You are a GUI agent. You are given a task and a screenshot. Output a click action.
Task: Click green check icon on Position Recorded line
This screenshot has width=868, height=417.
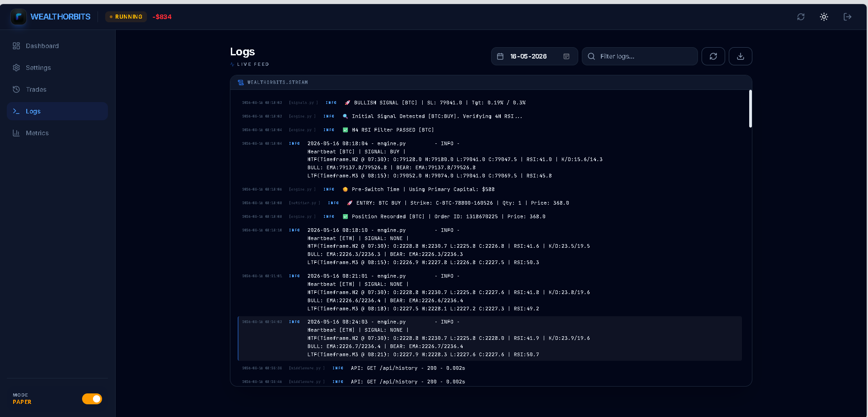(x=345, y=216)
